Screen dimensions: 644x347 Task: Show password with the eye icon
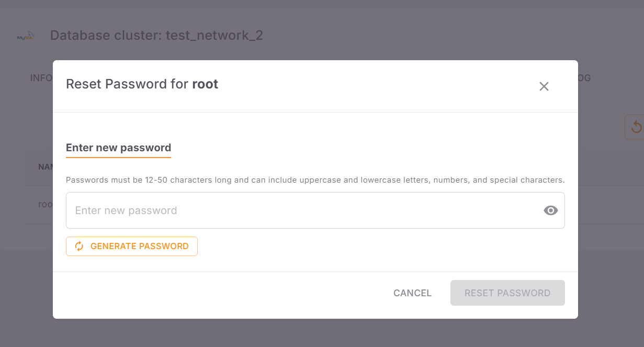551,210
